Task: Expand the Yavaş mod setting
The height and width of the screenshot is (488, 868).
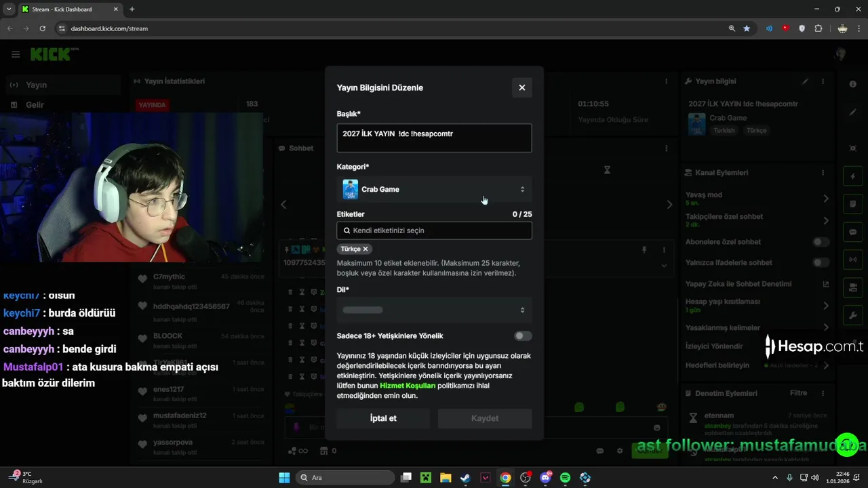Action: (x=826, y=199)
